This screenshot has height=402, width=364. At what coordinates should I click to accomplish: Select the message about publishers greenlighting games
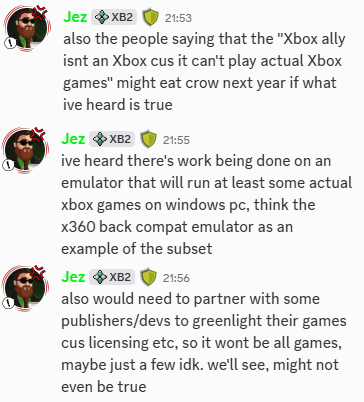click(x=204, y=343)
